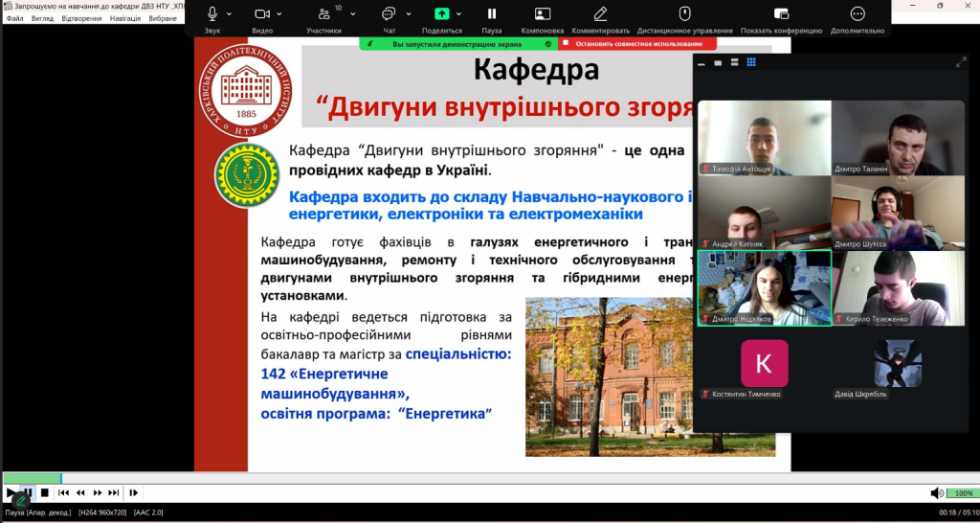Mute the media player speaker icon
The width and height of the screenshot is (980, 523).
[x=937, y=493]
